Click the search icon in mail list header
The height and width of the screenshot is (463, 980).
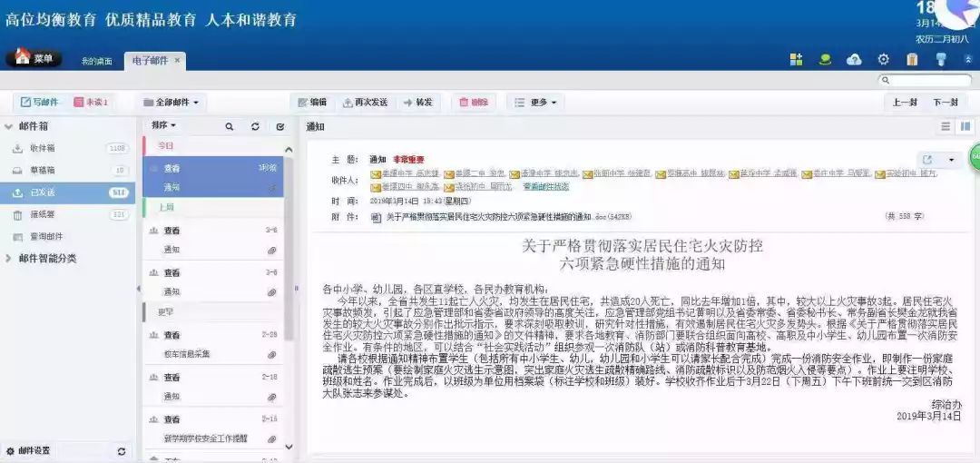(230, 126)
